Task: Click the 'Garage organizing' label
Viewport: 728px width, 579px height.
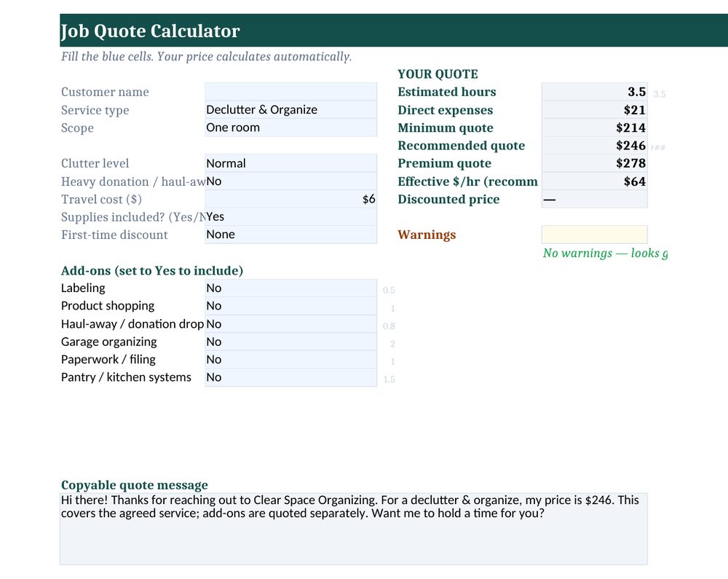Action: point(108,342)
